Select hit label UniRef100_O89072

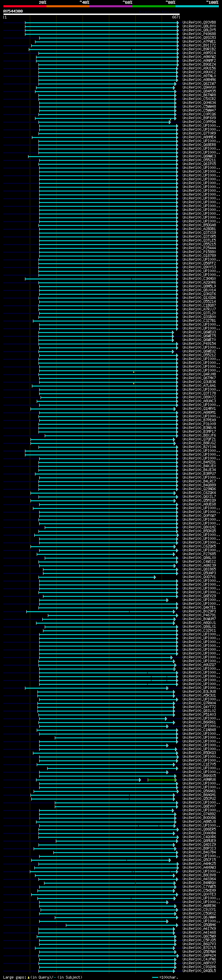(x=199, y=397)
